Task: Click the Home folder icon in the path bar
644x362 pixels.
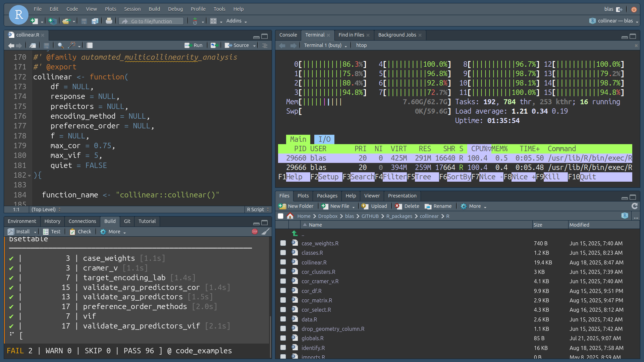Action: pyautogui.click(x=290, y=216)
